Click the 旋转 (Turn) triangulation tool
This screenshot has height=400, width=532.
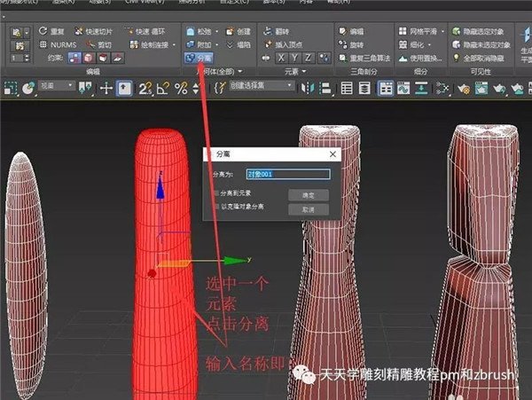[x=351, y=44]
